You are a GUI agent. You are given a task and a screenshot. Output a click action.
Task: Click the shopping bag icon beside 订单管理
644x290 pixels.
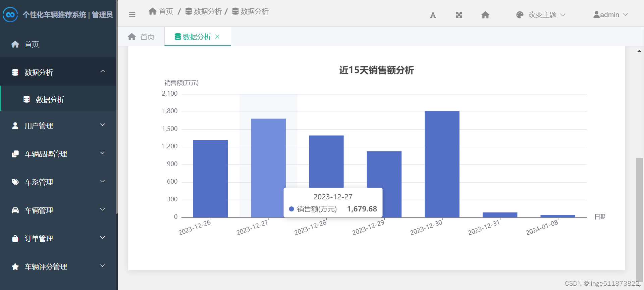[15, 238]
